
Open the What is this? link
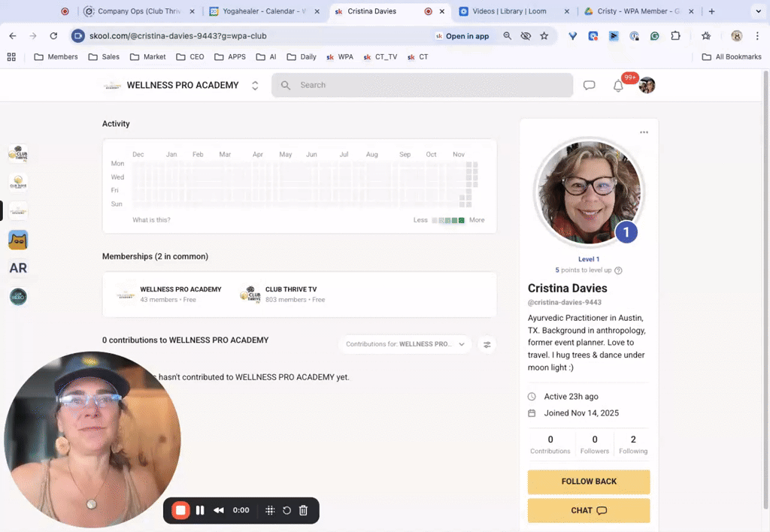coord(151,220)
